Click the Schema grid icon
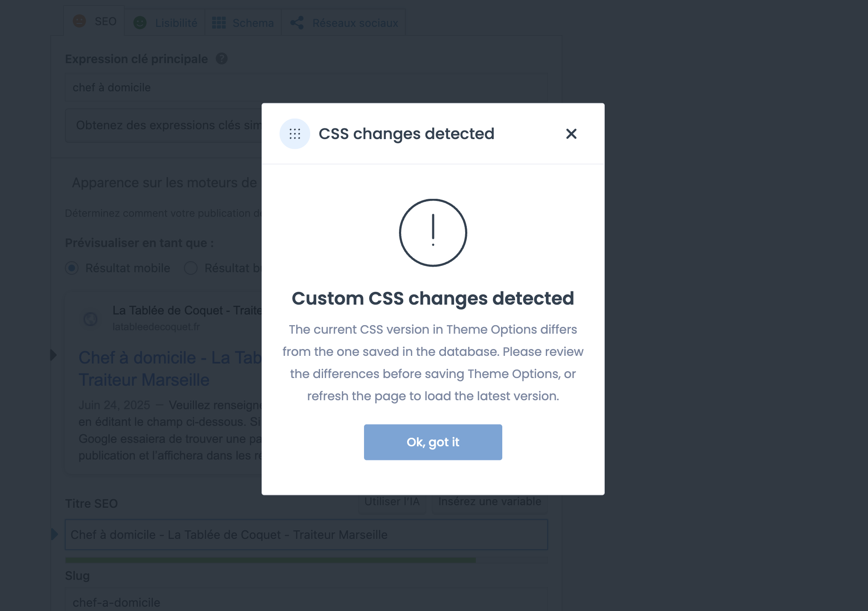The height and width of the screenshot is (611, 868). coord(218,23)
